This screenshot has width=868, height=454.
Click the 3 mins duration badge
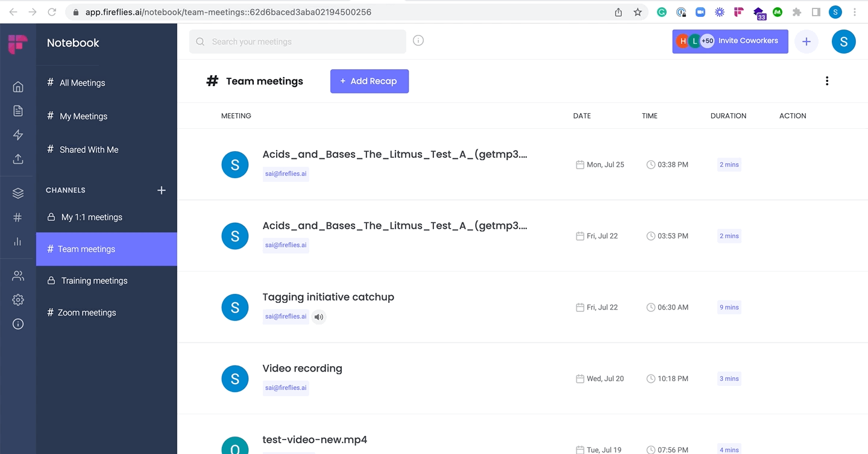pyautogui.click(x=729, y=379)
